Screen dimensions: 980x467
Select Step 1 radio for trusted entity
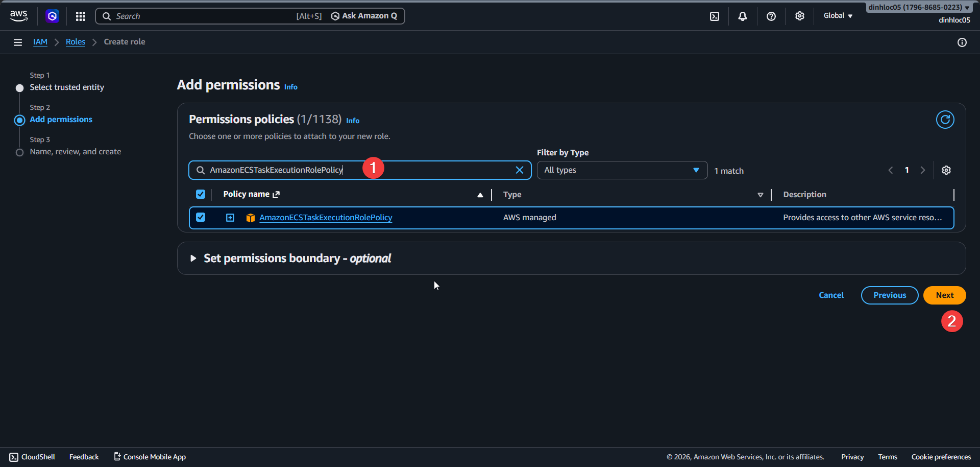coord(19,87)
